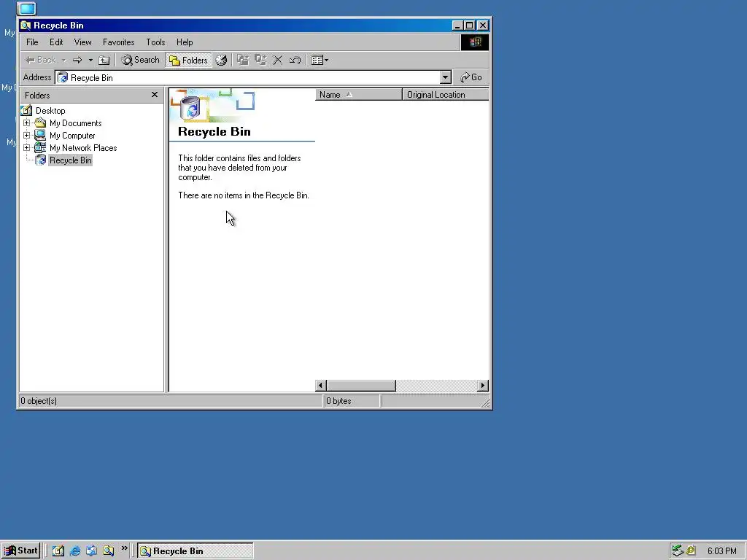747x560 pixels.
Task: Click the History toolbar icon
Action: pyautogui.click(x=221, y=60)
